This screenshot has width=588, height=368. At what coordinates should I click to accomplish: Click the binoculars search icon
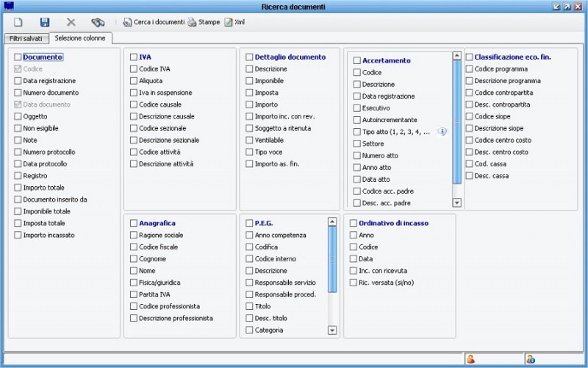pos(98,22)
